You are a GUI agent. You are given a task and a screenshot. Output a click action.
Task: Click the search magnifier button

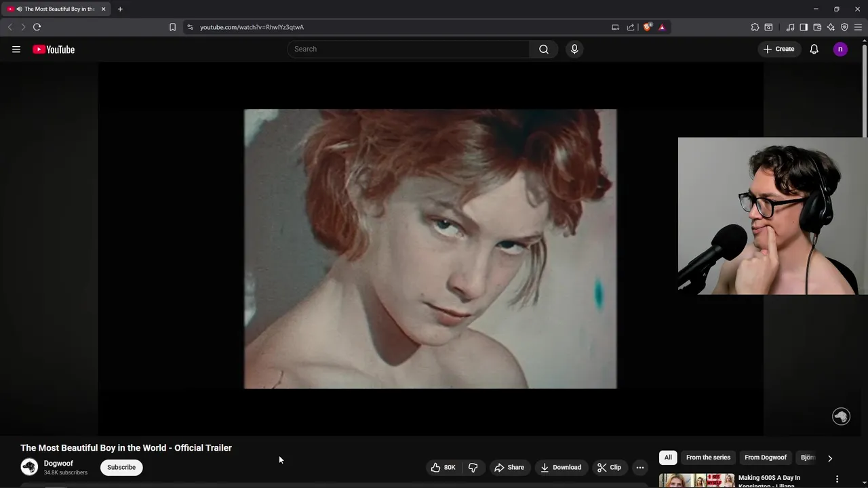(x=544, y=49)
